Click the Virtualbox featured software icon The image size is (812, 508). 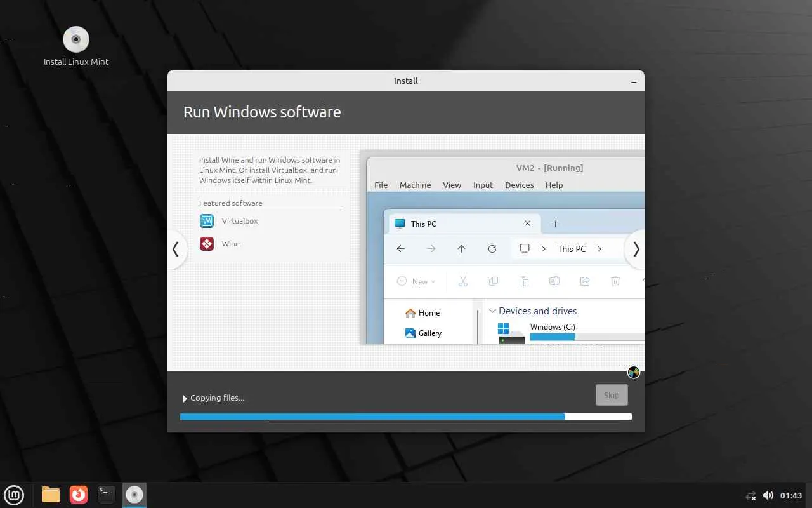pos(207,221)
